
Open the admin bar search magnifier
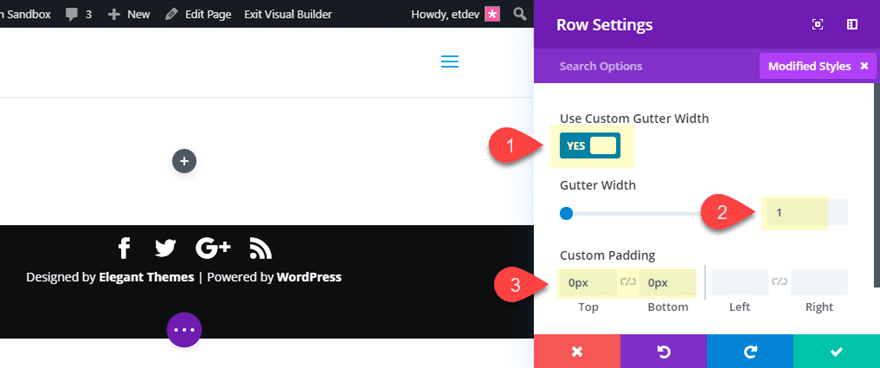point(520,14)
